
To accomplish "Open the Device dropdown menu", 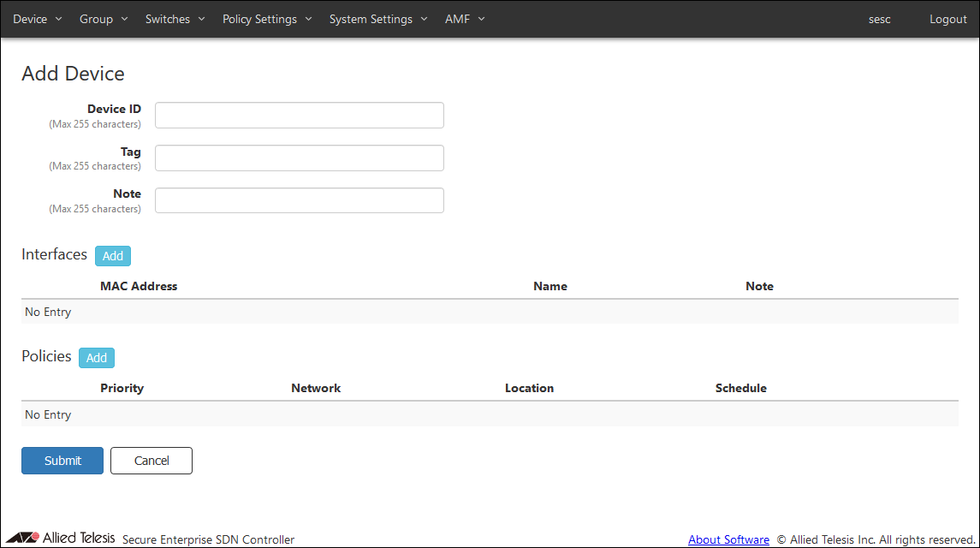I will click(37, 19).
